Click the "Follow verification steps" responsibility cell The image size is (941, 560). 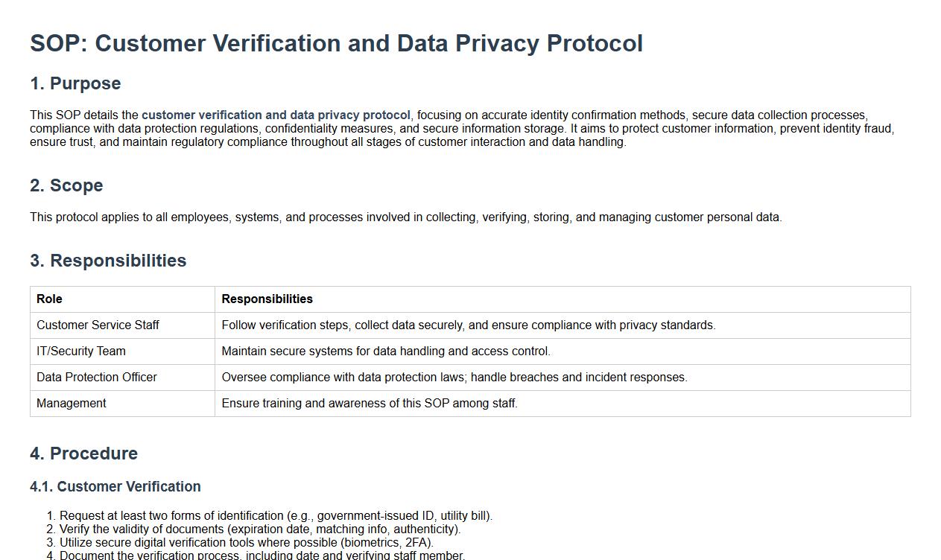(468, 325)
